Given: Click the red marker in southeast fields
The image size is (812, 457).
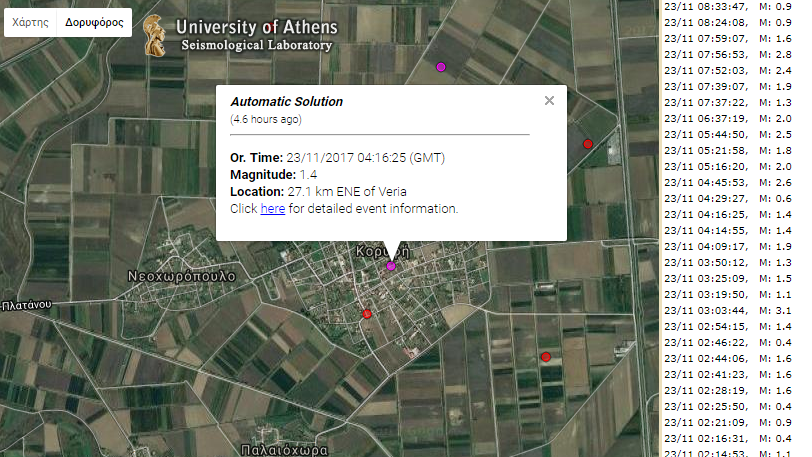Looking at the screenshot, I should point(546,357).
